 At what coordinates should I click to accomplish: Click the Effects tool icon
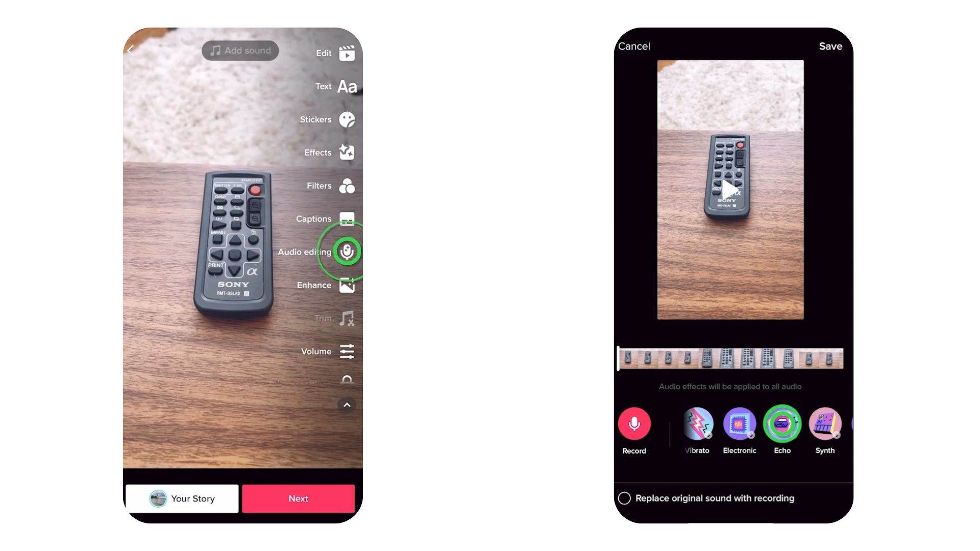tap(347, 152)
